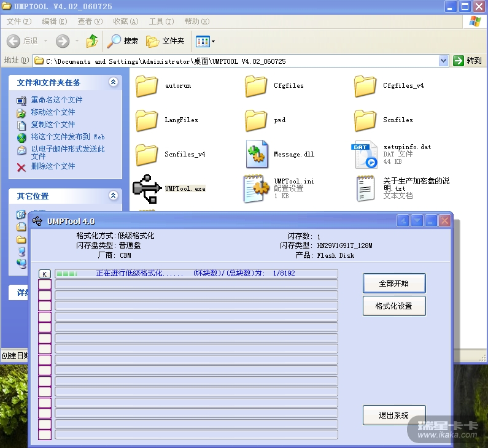Select the Message.dll file icon
Viewport: 488px width, 448px height.
[257, 154]
